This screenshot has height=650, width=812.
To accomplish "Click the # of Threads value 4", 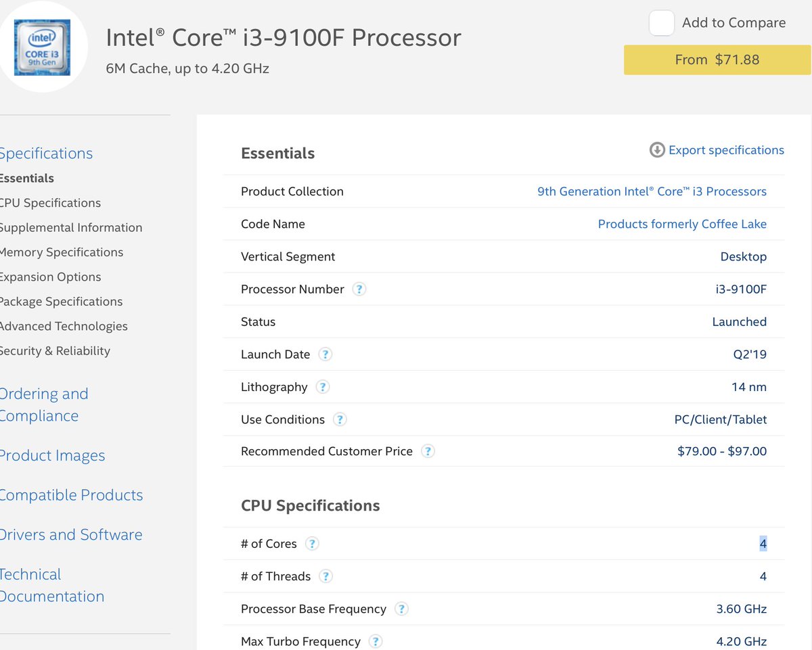I will coord(763,576).
